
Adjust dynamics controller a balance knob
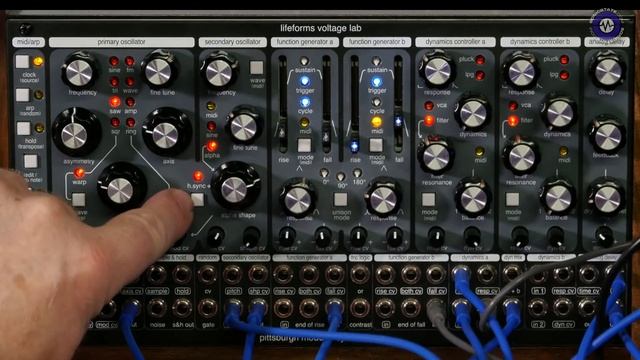point(473,199)
